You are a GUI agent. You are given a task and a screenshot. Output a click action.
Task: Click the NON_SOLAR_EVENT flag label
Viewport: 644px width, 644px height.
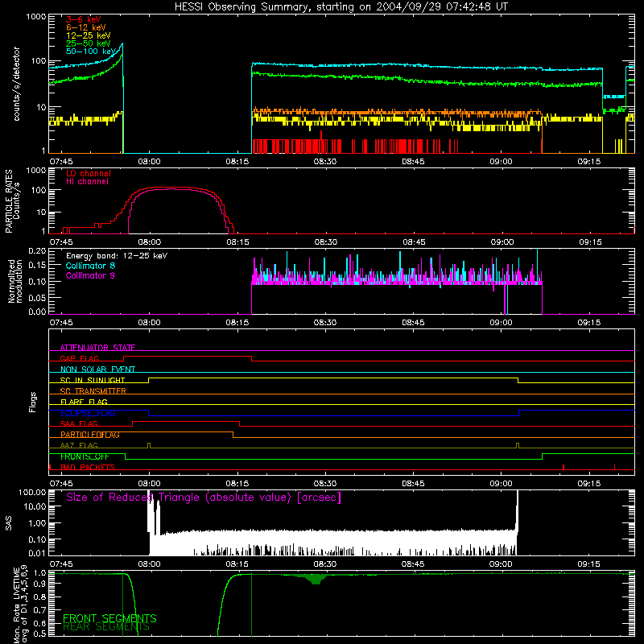coord(97,369)
